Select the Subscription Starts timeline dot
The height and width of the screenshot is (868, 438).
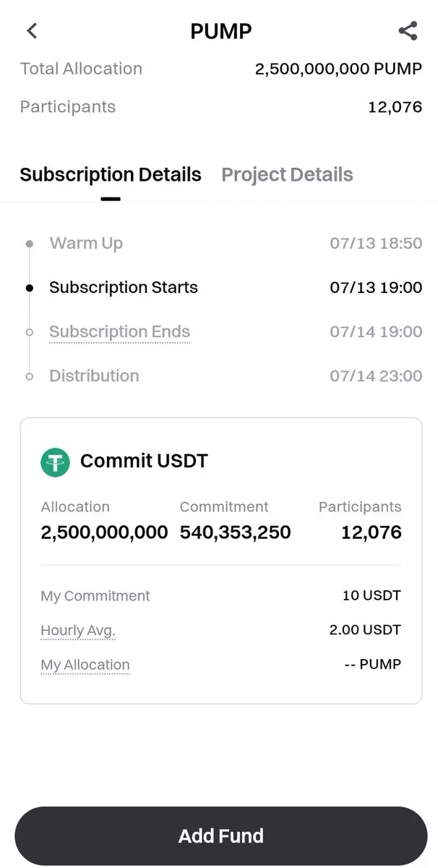coord(29,288)
